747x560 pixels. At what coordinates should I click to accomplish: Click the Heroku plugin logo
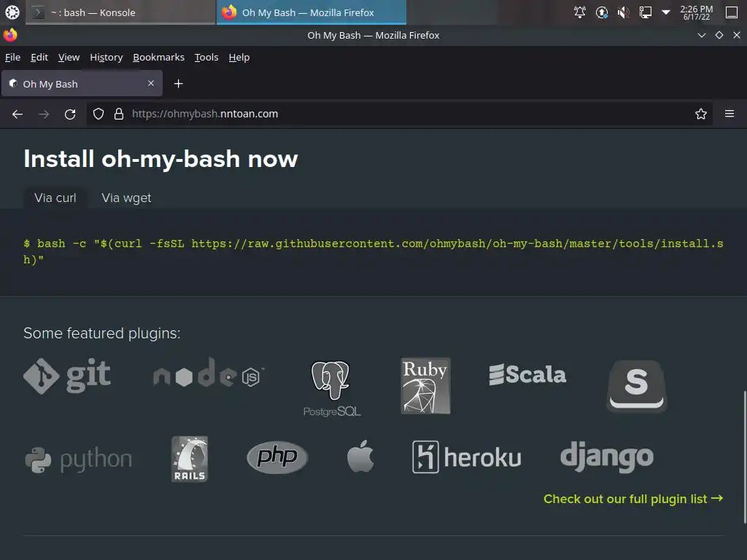[x=466, y=457]
